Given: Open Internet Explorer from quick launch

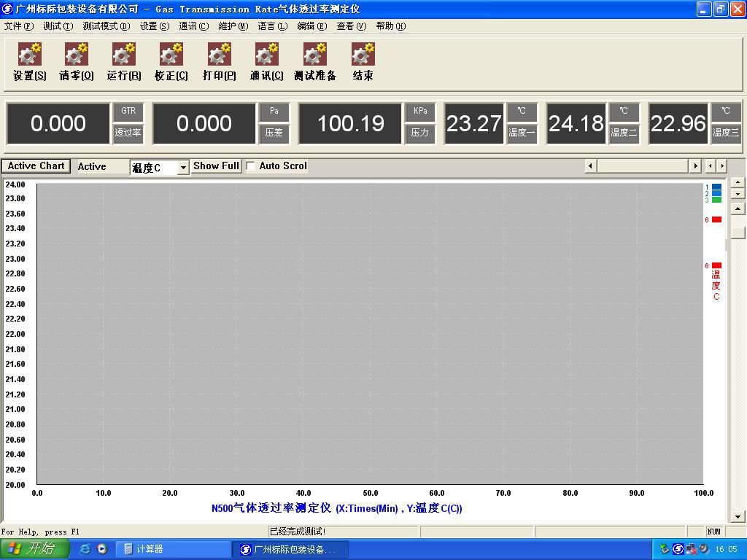Looking at the screenshot, I should [x=85, y=549].
